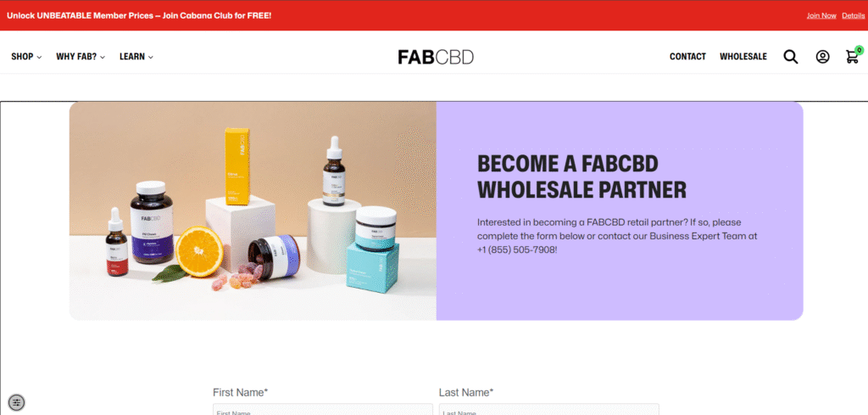This screenshot has height=415, width=868.
Task: Open the shopping cart icon
Action: [x=852, y=57]
